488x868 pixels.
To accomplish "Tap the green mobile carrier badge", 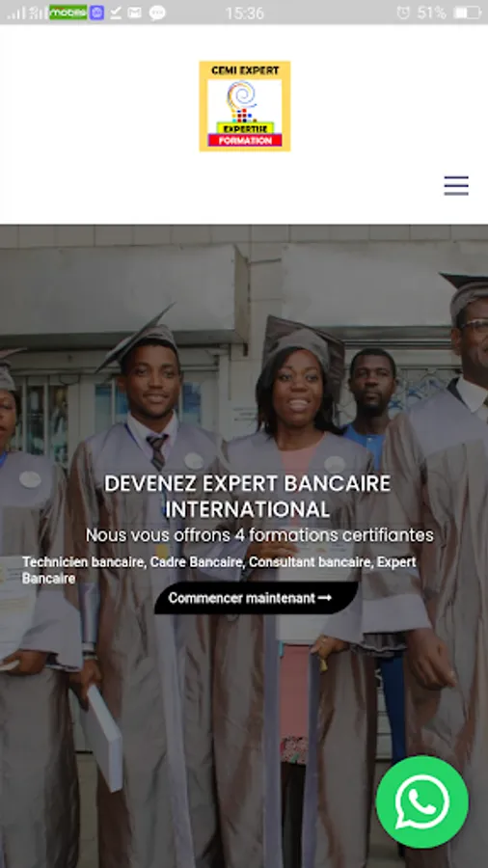I will [x=68, y=13].
